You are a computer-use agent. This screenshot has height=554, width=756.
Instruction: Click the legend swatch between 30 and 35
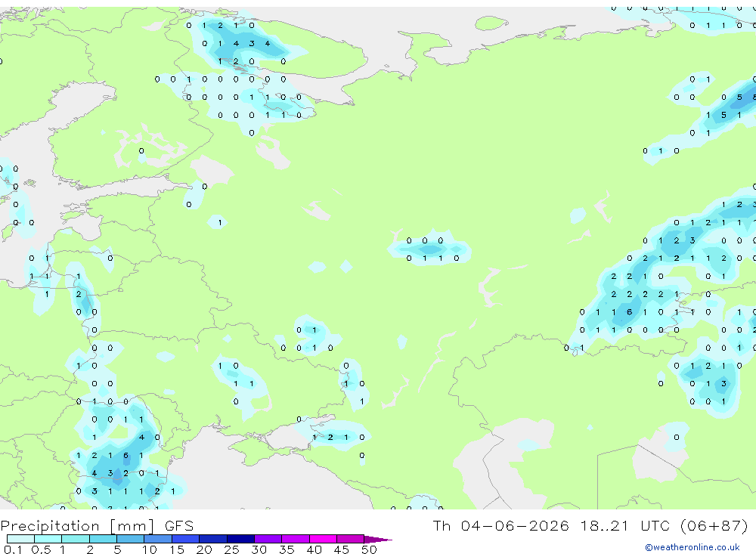[268, 539]
